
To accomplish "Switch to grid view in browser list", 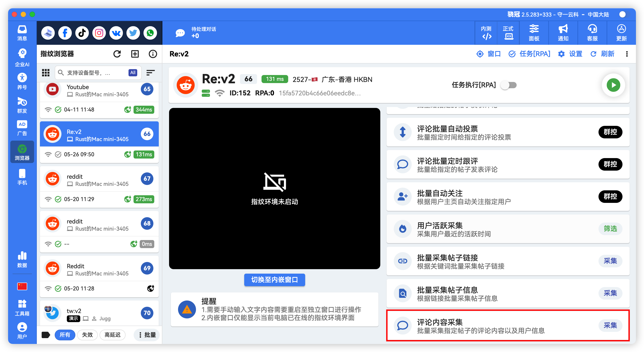I will [46, 73].
